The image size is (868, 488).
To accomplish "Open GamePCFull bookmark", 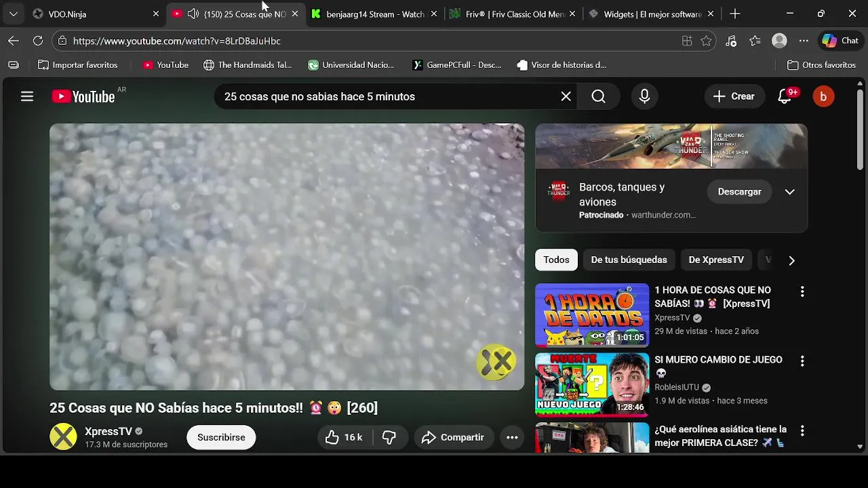I will (456, 65).
